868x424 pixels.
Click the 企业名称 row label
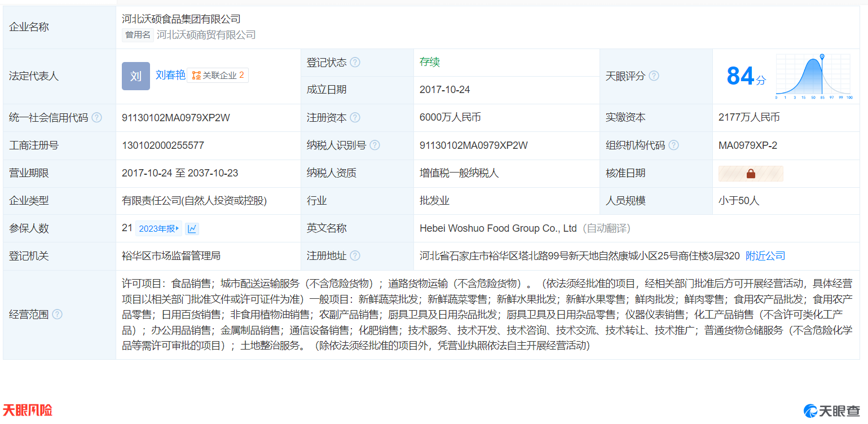pos(29,27)
